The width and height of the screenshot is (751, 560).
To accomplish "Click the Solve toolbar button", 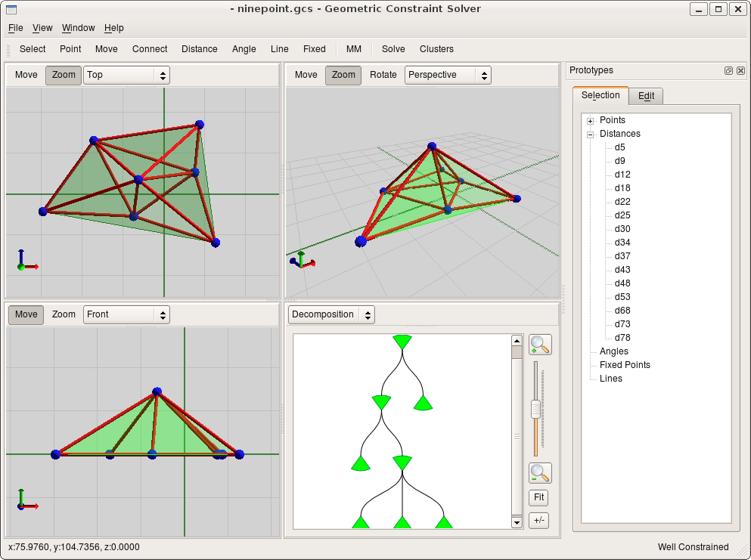I will (393, 49).
